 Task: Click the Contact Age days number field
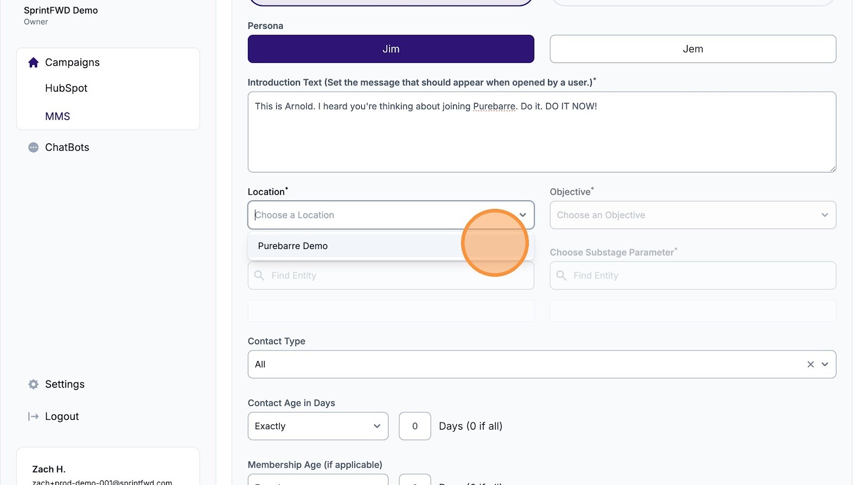(414, 426)
